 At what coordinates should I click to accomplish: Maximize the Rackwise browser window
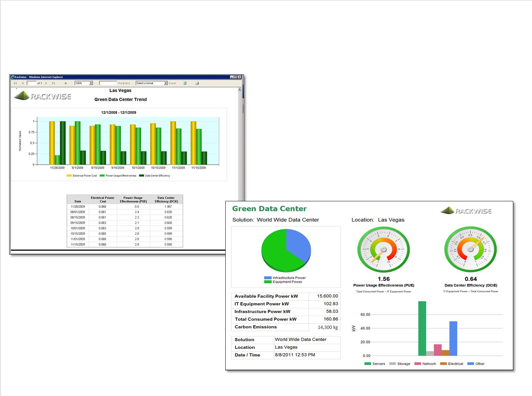236,77
